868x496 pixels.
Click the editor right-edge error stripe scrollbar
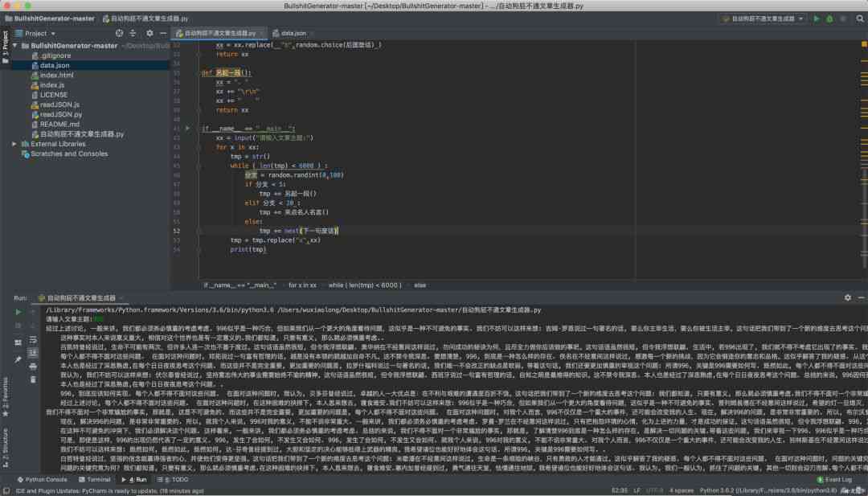click(x=864, y=161)
